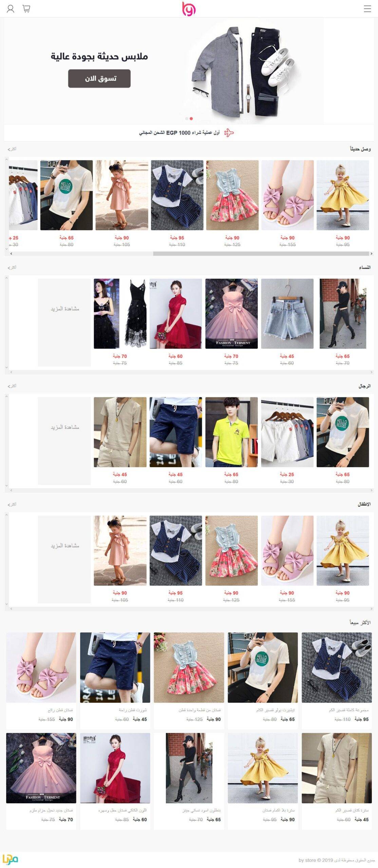Image resolution: width=378 pixels, height=868 pixels.
Task: Click the 'تسوق الان' shop now button
Action: tap(99, 79)
